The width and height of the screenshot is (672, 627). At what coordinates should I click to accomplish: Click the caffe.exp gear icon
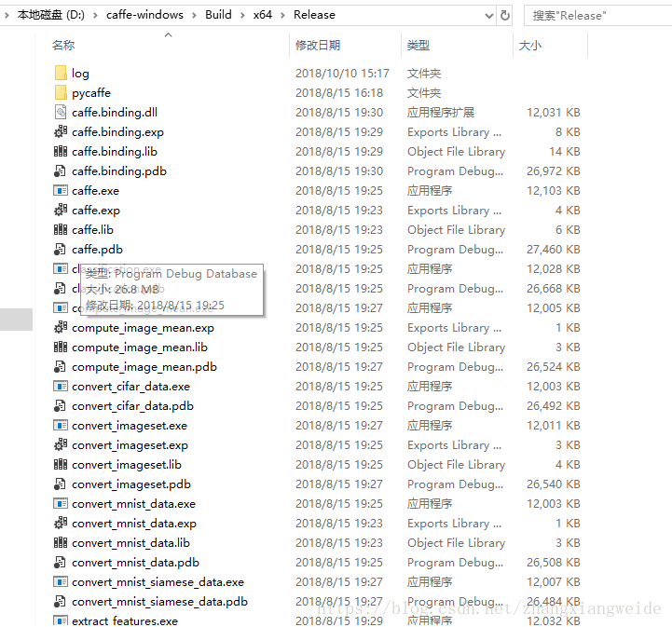[x=61, y=210]
